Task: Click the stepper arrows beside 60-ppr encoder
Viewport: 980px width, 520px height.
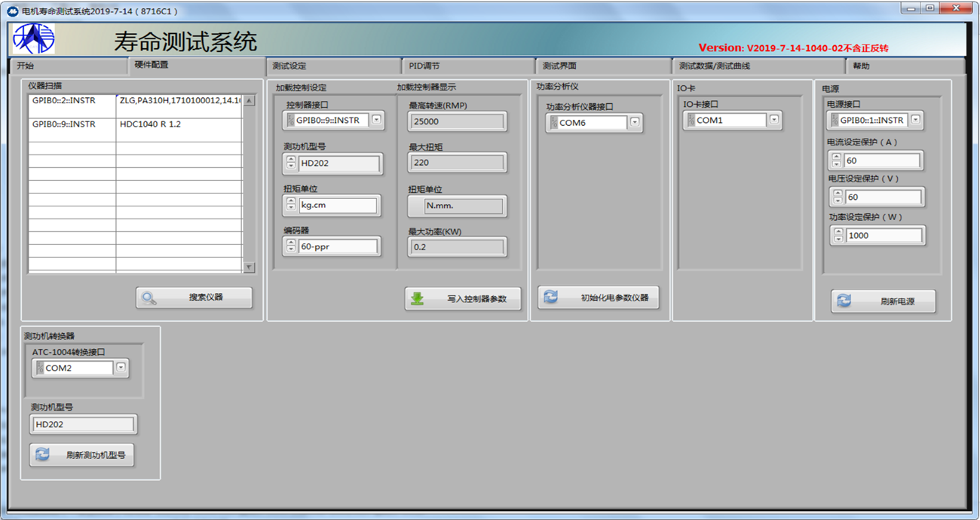Action: [x=291, y=246]
